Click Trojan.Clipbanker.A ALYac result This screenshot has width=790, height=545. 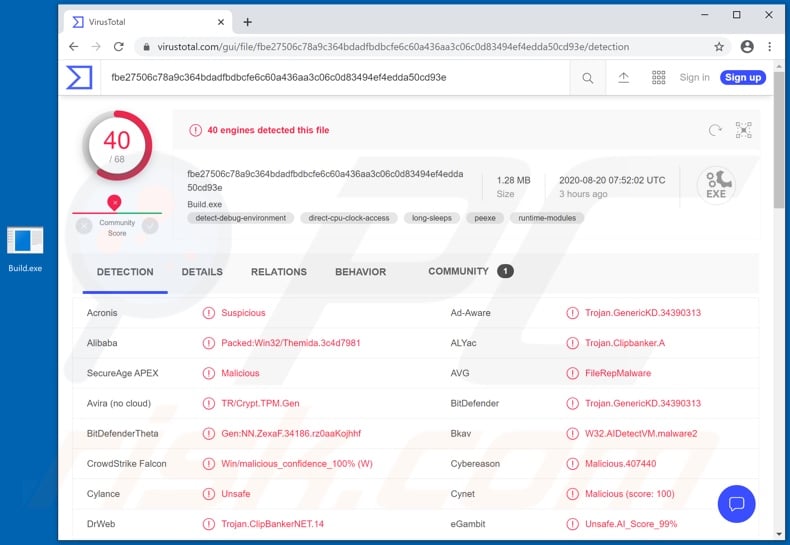(x=625, y=343)
